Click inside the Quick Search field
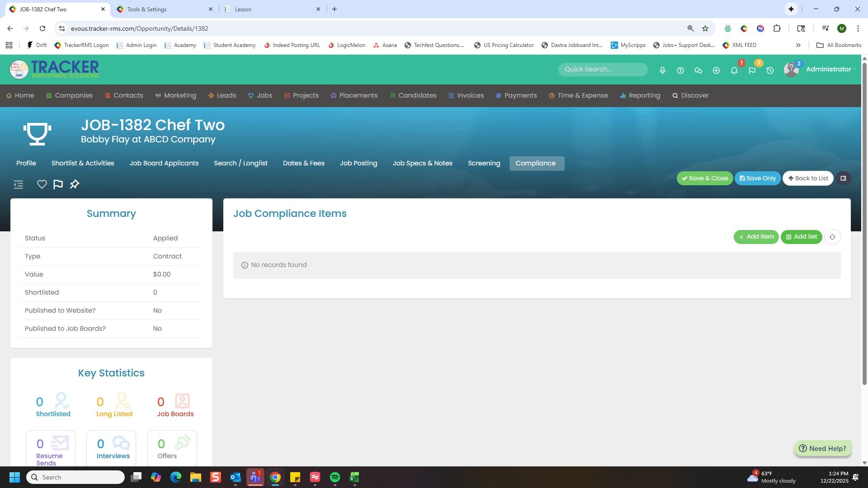This screenshot has width=868, height=488. 602,69
